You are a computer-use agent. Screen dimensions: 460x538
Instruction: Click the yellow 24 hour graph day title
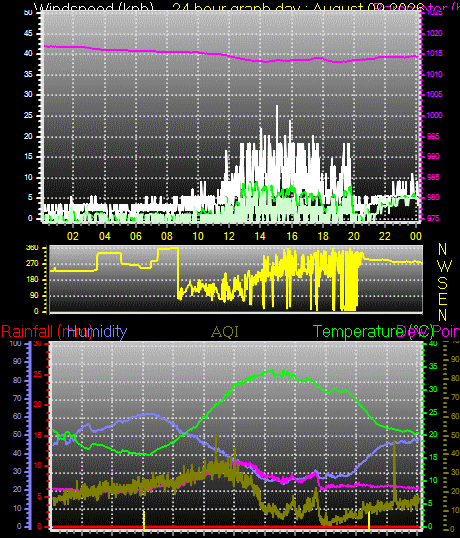tap(298, 8)
